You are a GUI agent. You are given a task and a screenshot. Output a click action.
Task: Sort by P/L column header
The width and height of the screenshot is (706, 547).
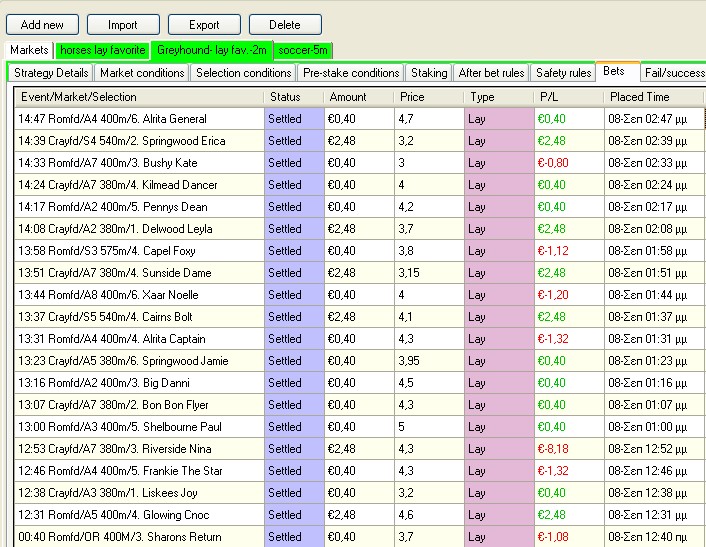[x=569, y=97]
